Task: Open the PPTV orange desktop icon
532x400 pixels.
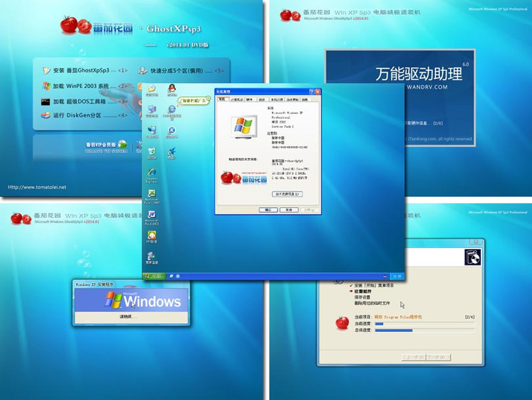Action: [152, 235]
